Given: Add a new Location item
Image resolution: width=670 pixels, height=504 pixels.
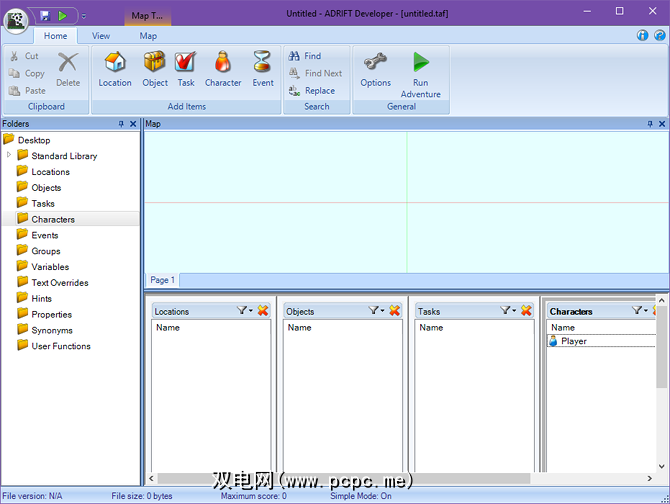Looking at the screenshot, I should point(115,69).
